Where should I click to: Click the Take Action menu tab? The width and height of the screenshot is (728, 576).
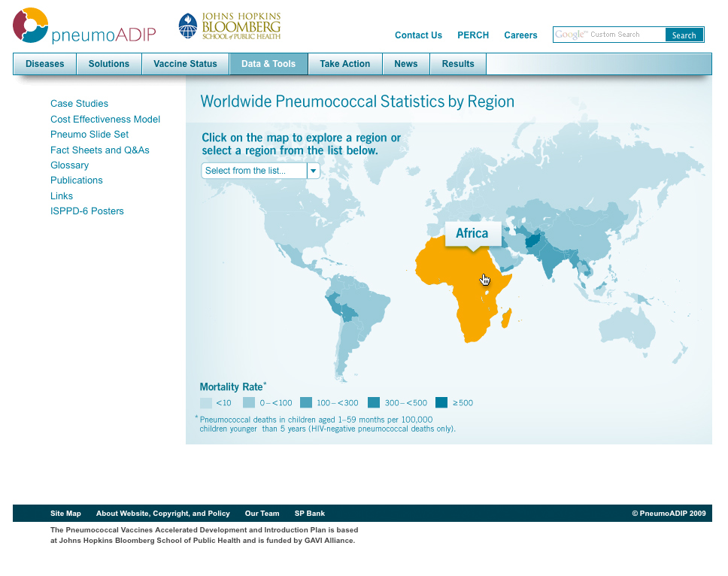click(x=344, y=64)
